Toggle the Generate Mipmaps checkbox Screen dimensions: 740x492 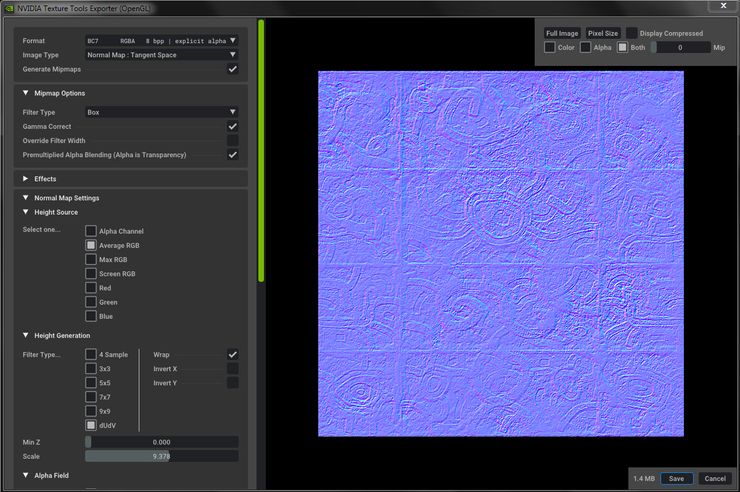click(x=232, y=69)
